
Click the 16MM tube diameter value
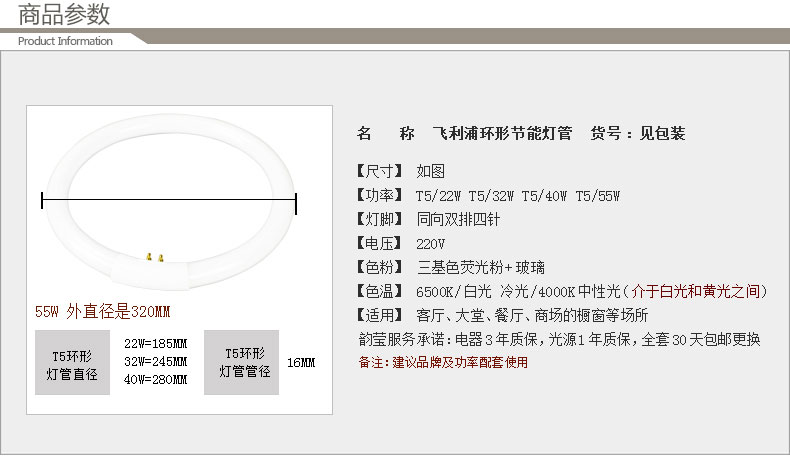(301, 363)
